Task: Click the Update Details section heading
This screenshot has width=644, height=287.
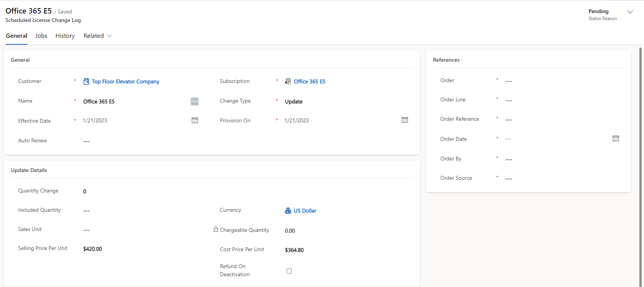Action: pyautogui.click(x=29, y=170)
